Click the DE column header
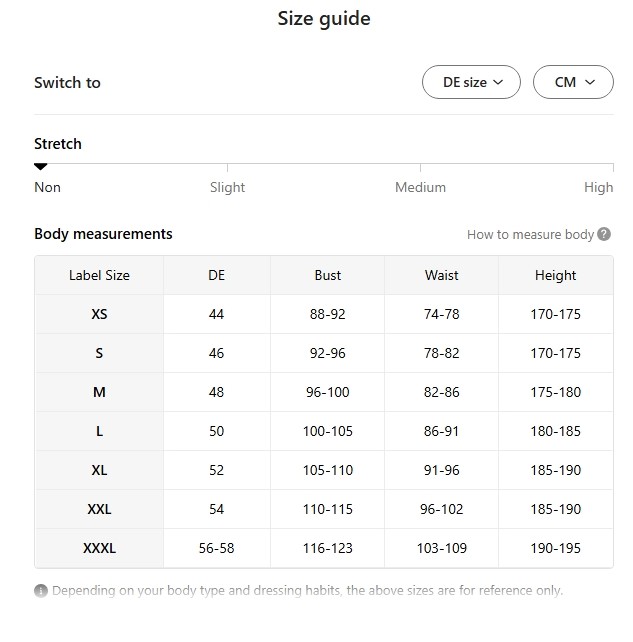The width and height of the screenshot is (633, 642). tap(217, 275)
